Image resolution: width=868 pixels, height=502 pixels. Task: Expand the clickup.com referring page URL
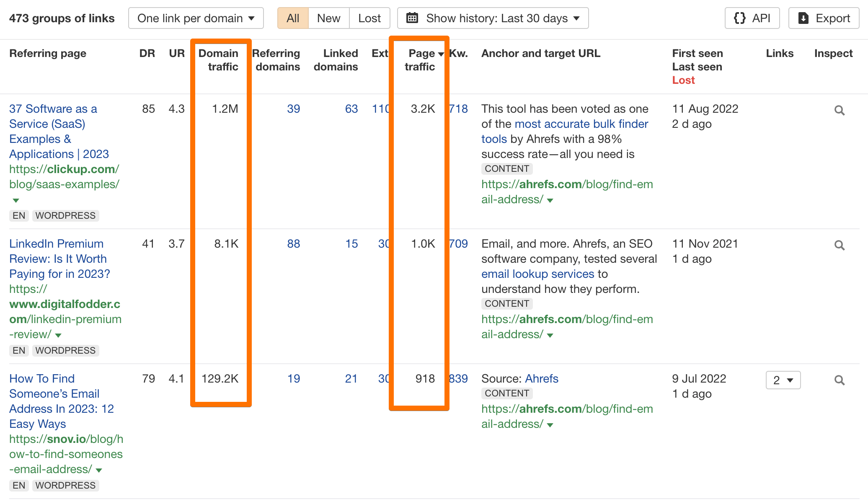click(x=15, y=200)
